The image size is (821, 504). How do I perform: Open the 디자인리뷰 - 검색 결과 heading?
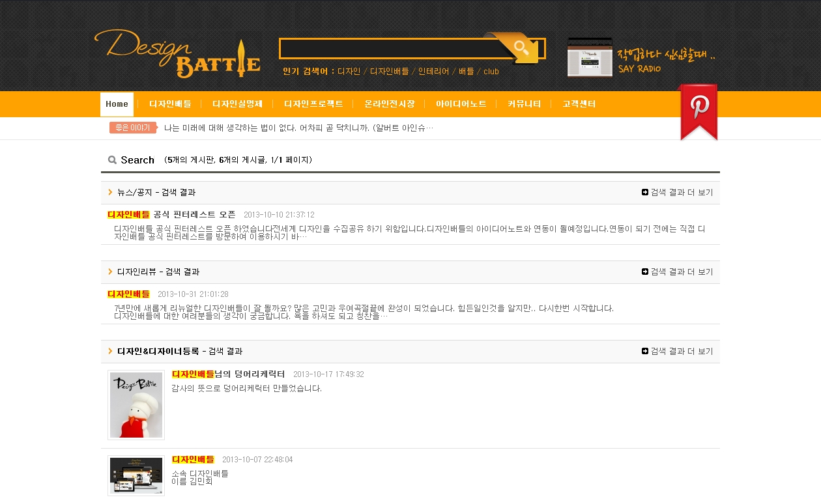coord(158,272)
